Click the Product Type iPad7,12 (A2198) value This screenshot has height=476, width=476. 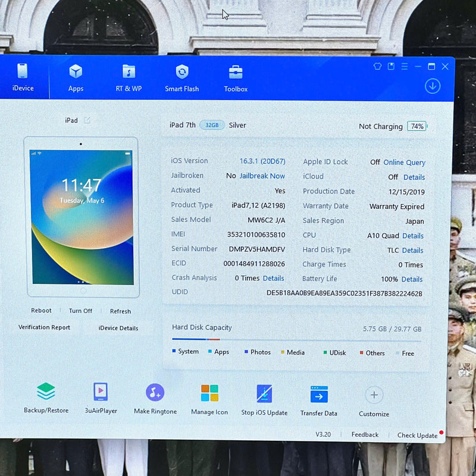pyautogui.click(x=258, y=205)
